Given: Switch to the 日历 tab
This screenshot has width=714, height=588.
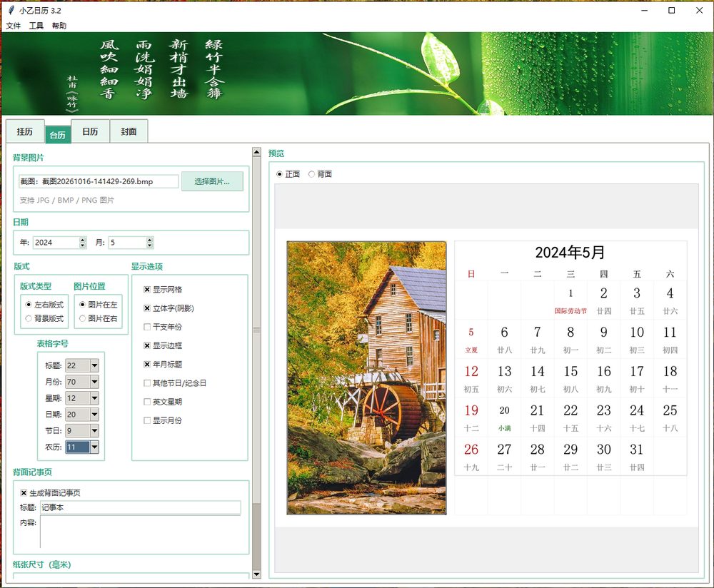Looking at the screenshot, I should (x=90, y=131).
